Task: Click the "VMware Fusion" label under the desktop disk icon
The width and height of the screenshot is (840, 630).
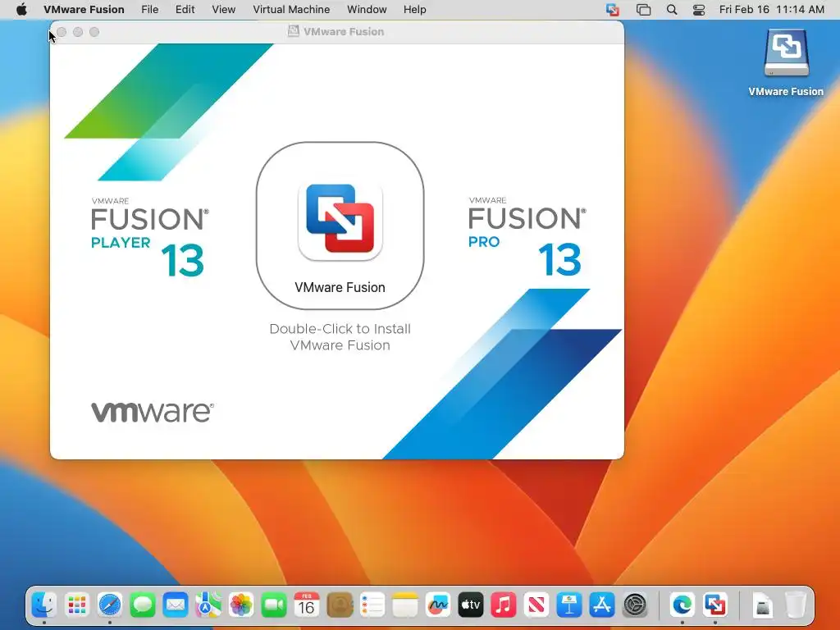Action: pos(786,92)
